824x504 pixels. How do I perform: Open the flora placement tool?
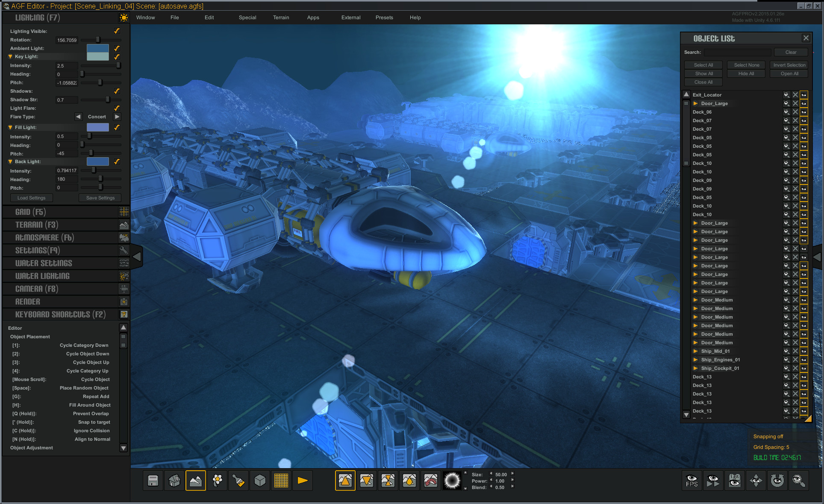coord(217,481)
